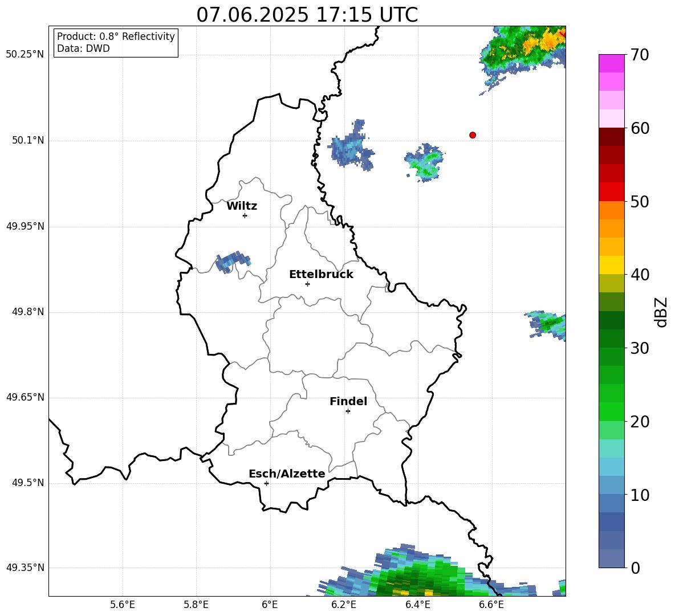Click the Wiltz location cross marker
Viewport: 675px width, 616px height.
(x=245, y=215)
